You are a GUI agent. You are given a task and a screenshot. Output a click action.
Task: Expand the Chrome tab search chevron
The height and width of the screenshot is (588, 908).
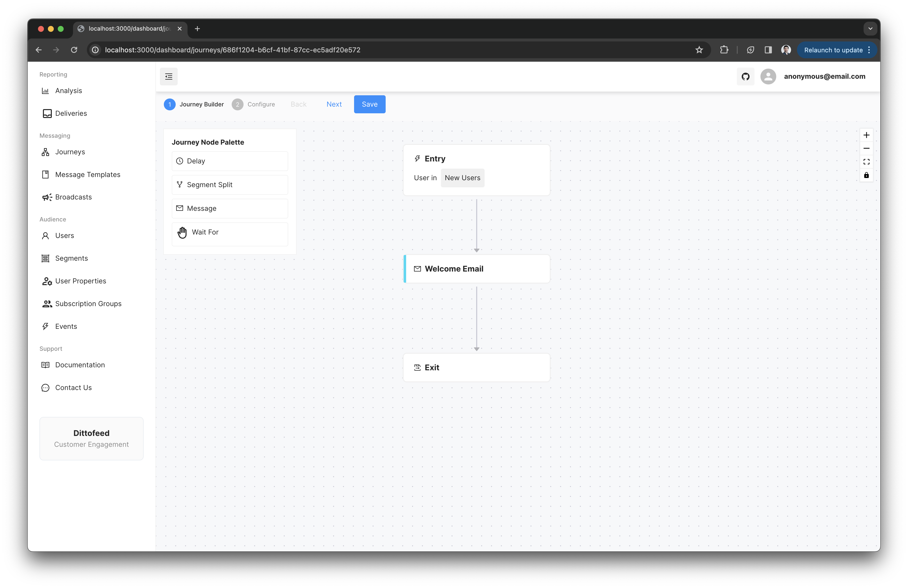click(870, 29)
